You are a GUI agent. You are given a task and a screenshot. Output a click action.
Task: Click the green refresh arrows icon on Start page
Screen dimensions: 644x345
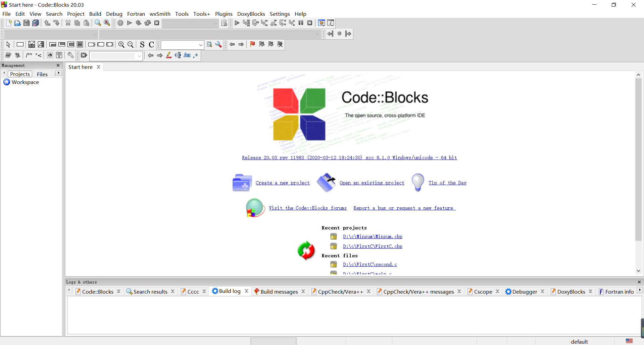pyautogui.click(x=306, y=250)
